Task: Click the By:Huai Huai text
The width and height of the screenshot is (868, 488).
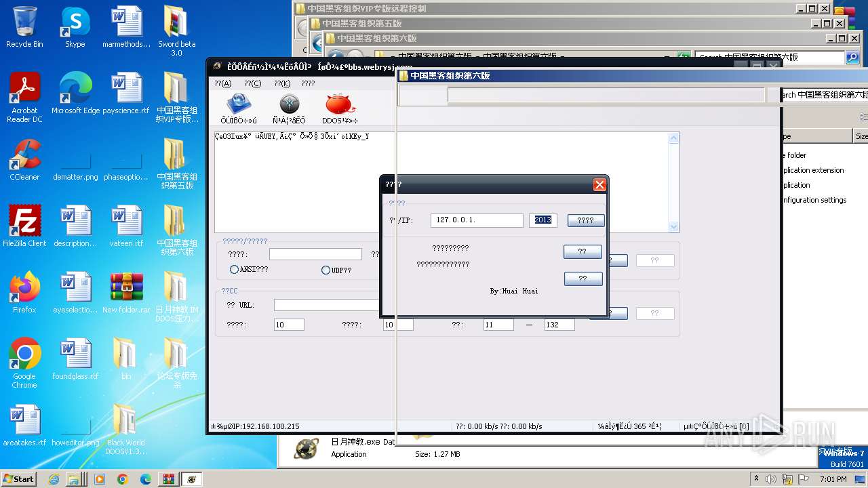Action: pyautogui.click(x=514, y=291)
